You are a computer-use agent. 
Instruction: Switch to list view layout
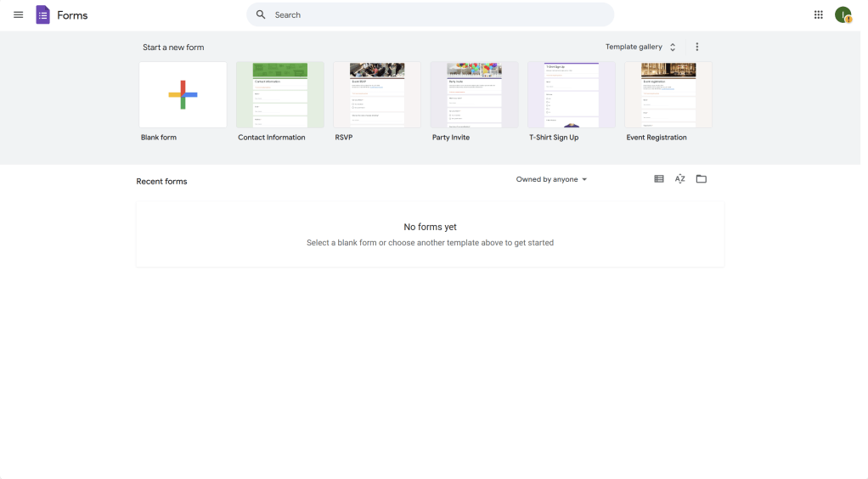(658, 179)
